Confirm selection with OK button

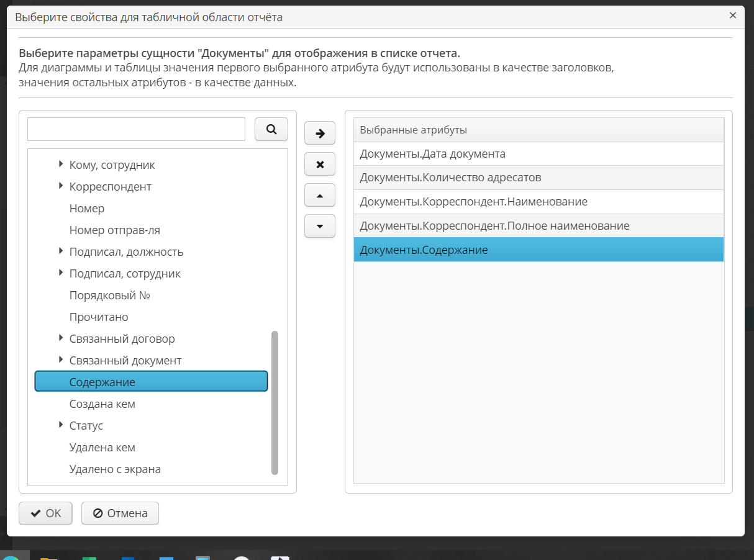point(45,513)
